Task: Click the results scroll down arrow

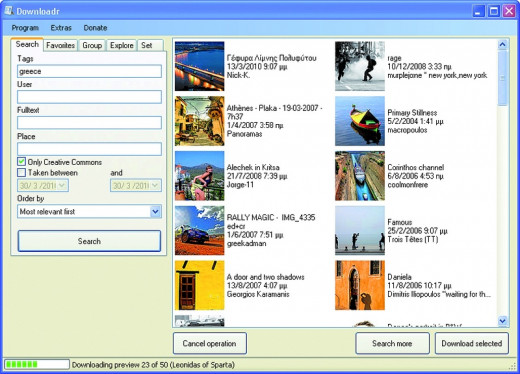Action: 503,321
